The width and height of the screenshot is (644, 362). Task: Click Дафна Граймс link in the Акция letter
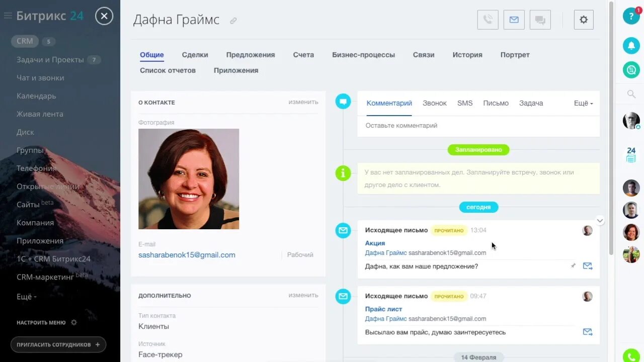(x=386, y=253)
